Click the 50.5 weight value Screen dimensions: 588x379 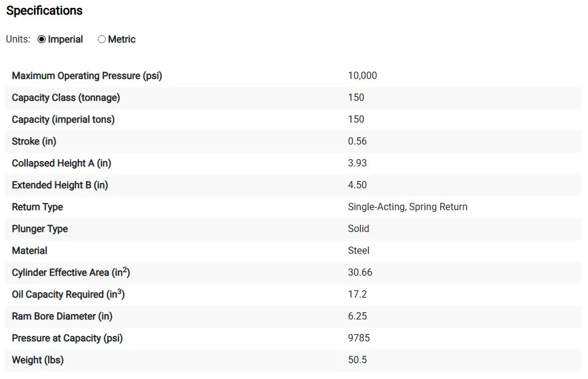click(x=357, y=360)
